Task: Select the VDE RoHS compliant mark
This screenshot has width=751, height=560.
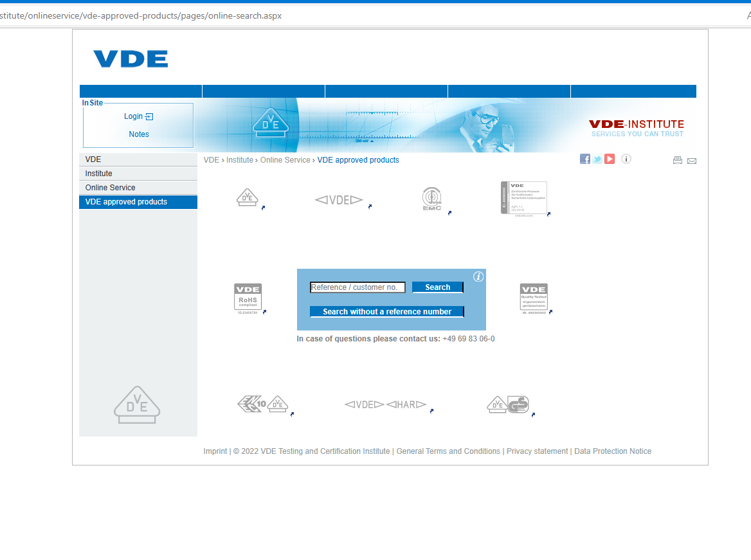Action: point(248,298)
